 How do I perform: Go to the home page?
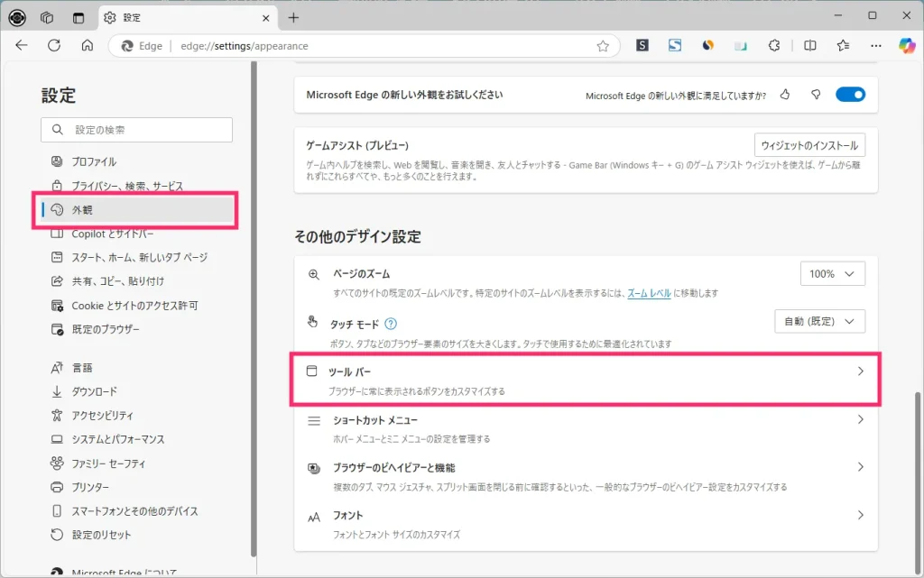88,45
